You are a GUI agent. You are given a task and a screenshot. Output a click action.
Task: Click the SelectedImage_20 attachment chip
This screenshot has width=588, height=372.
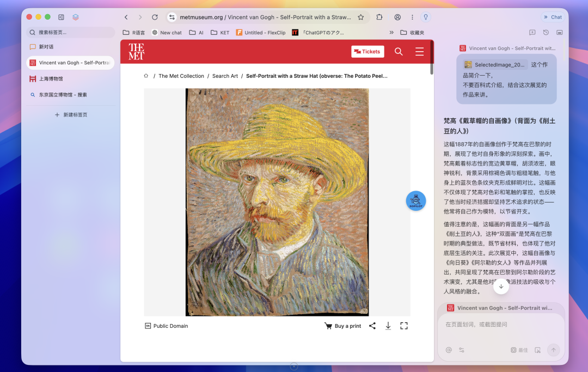pos(495,64)
